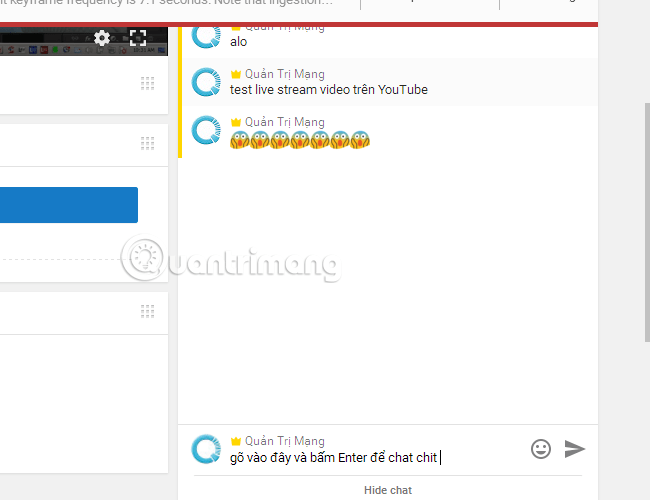Viewport: 650px width, 500px height.
Task: Open the emoji picker in chat
Action: click(541, 449)
